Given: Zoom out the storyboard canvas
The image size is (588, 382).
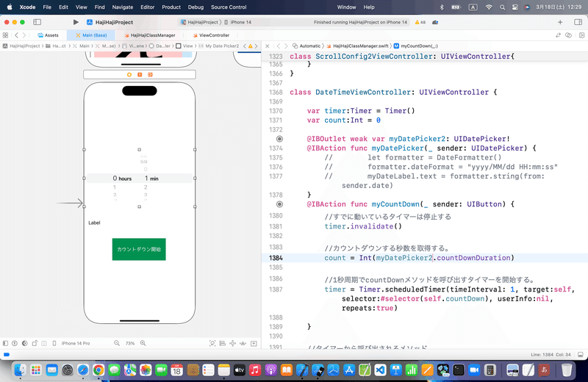Looking at the screenshot, I should pos(117,343).
